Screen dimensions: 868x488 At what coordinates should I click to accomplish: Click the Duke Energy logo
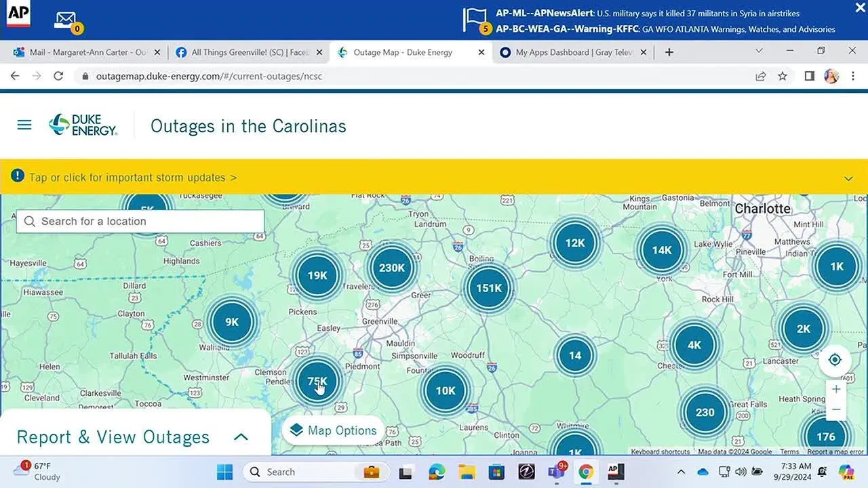[83, 125]
